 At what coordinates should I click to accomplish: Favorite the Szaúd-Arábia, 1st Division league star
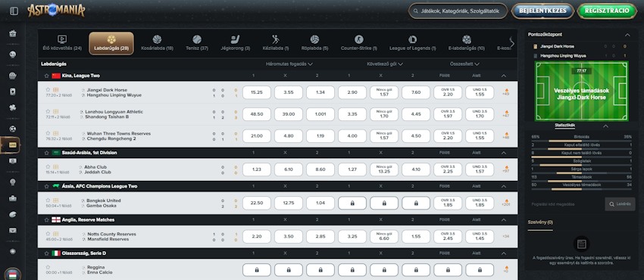(46, 153)
